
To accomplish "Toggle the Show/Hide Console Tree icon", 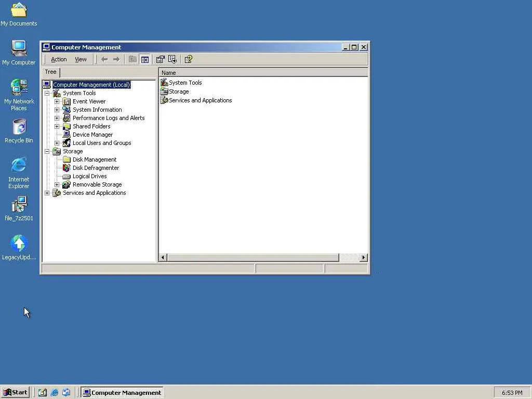I will click(145, 59).
